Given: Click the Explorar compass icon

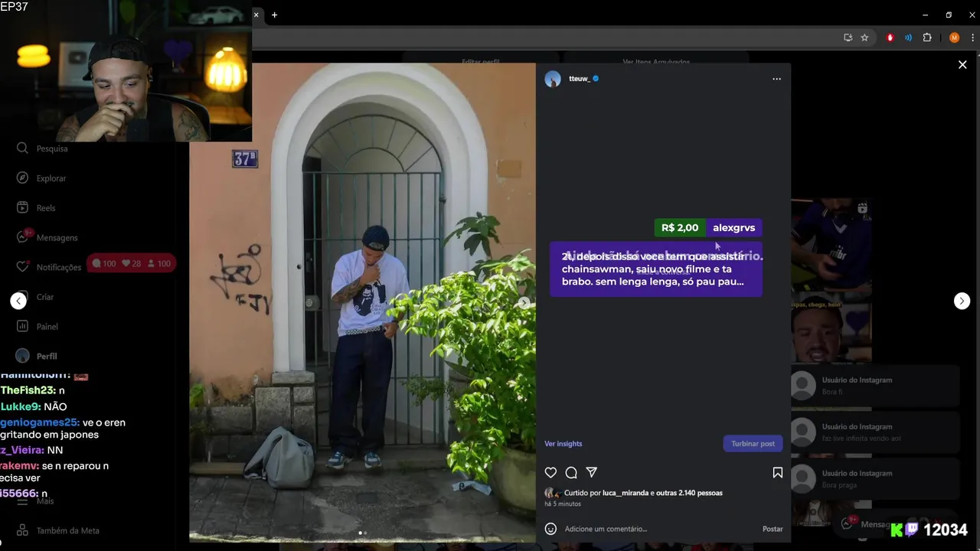Looking at the screenshot, I should pos(22,178).
